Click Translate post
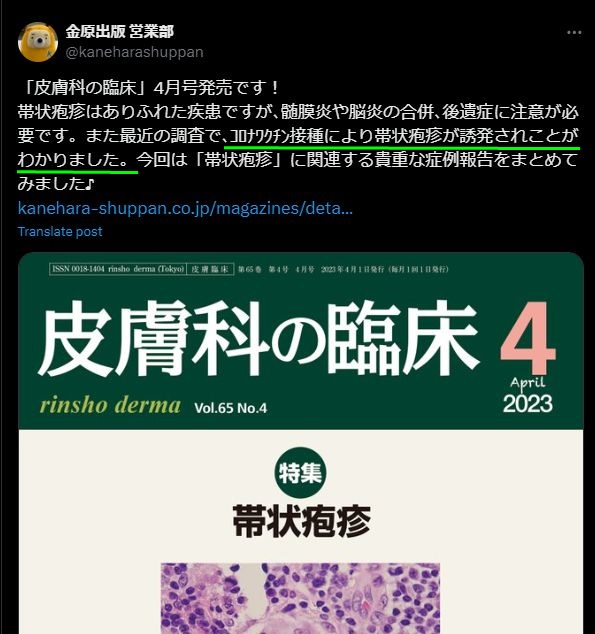This screenshot has width=595, height=634. pyautogui.click(x=60, y=231)
